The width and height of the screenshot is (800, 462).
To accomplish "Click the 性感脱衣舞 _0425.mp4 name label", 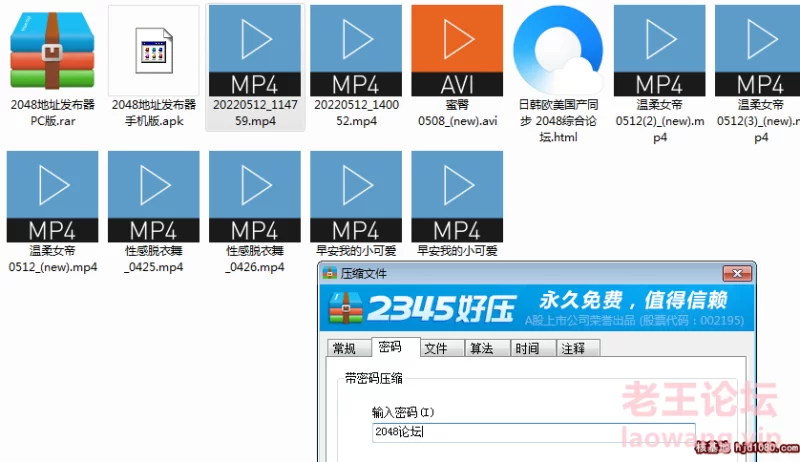I will click(x=154, y=259).
